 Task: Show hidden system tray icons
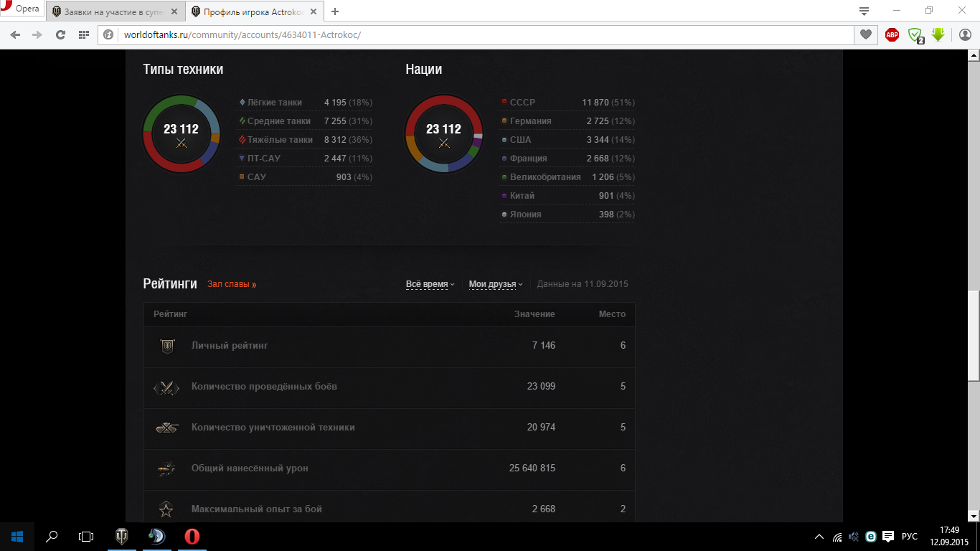819,537
